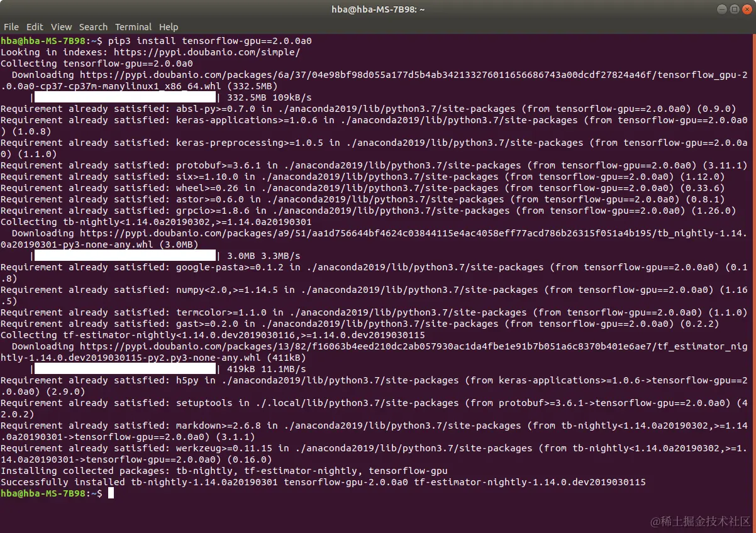Click the h5py requirement line
The height and width of the screenshot is (533, 756).
(374, 386)
